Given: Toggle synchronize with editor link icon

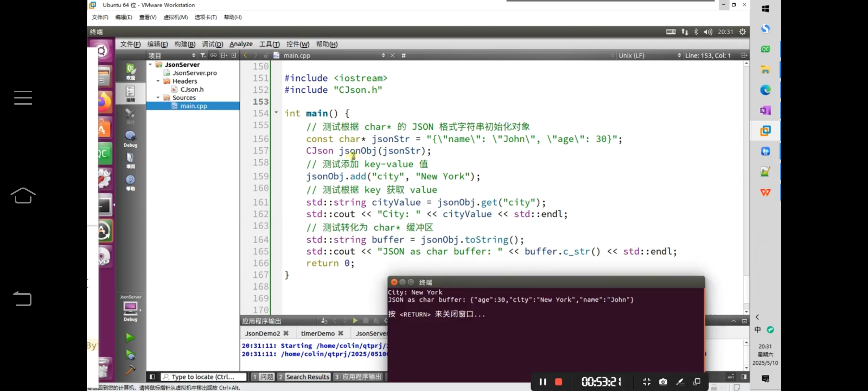Looking at the screenshot, I should click(213, 55).
